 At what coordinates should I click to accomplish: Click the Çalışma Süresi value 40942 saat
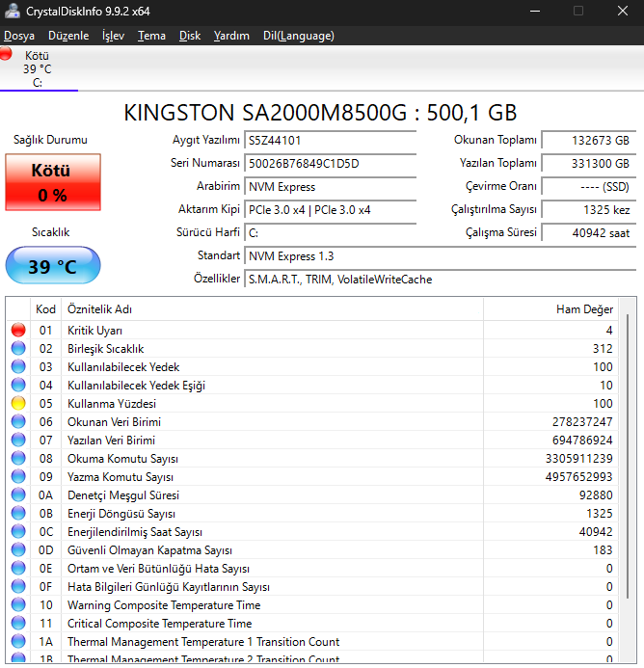[x=589, y=232]
